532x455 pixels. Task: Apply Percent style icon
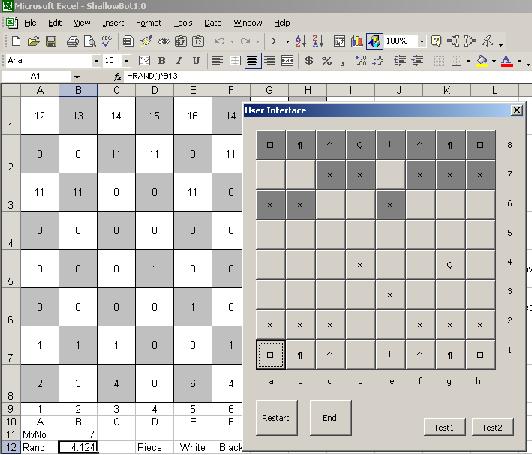click(327, 61)
